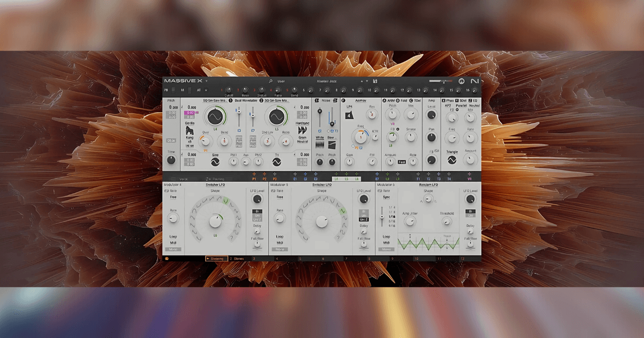The image size is (644, 338).
Task: Click the orange icon at bottom-left corner
Action: [166, 259]
